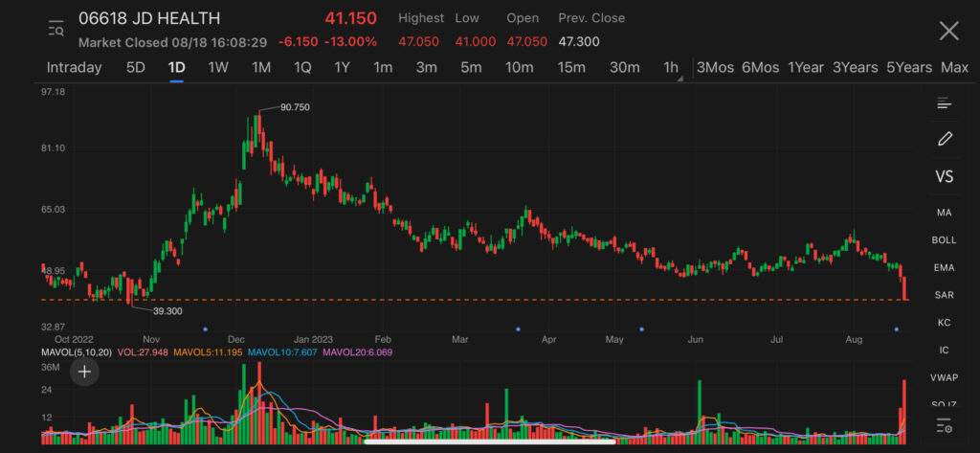Select the 1M chart period tab
The image size is (980, 453).
click(x=260, y=68)
